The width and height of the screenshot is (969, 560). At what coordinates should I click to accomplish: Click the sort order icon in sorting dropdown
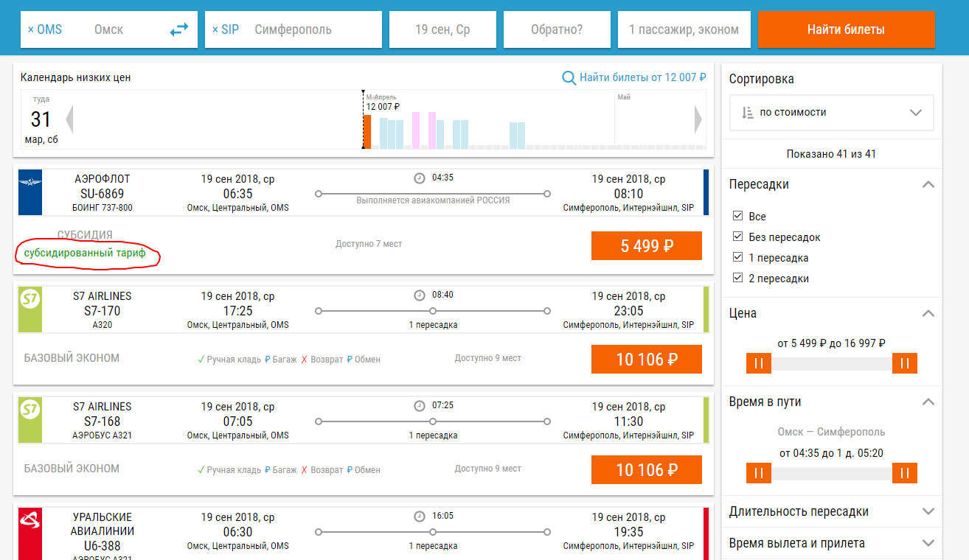(x=747, y=113)
